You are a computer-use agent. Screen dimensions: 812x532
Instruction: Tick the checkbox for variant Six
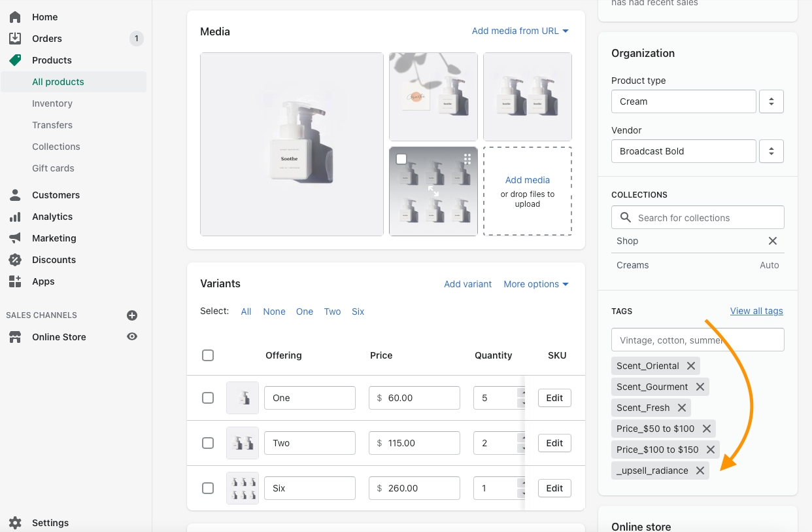[208, 488]
